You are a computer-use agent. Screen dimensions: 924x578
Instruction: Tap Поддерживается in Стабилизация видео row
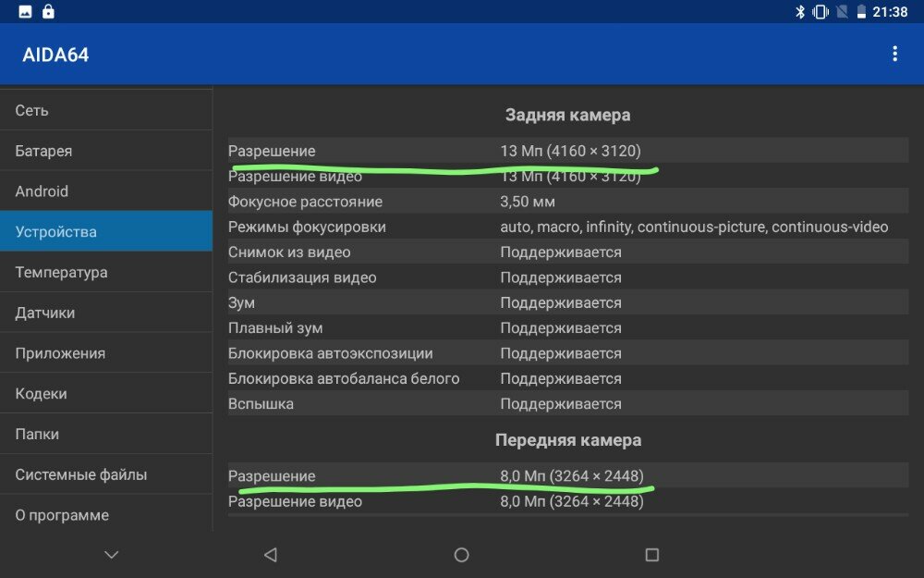[x=561, y=277]
